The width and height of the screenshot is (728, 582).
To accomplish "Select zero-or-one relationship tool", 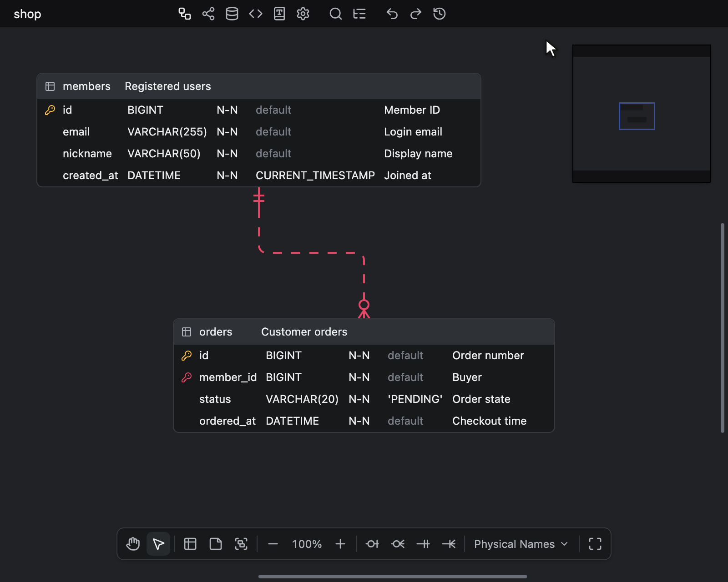I will [372, 544].
